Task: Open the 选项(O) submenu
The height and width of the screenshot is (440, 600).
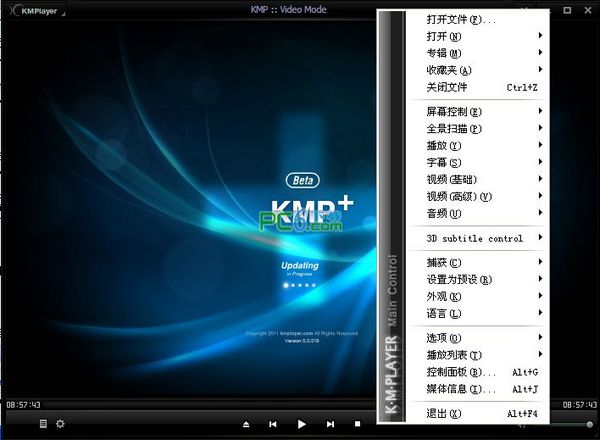Action: (x=478, y=338)
